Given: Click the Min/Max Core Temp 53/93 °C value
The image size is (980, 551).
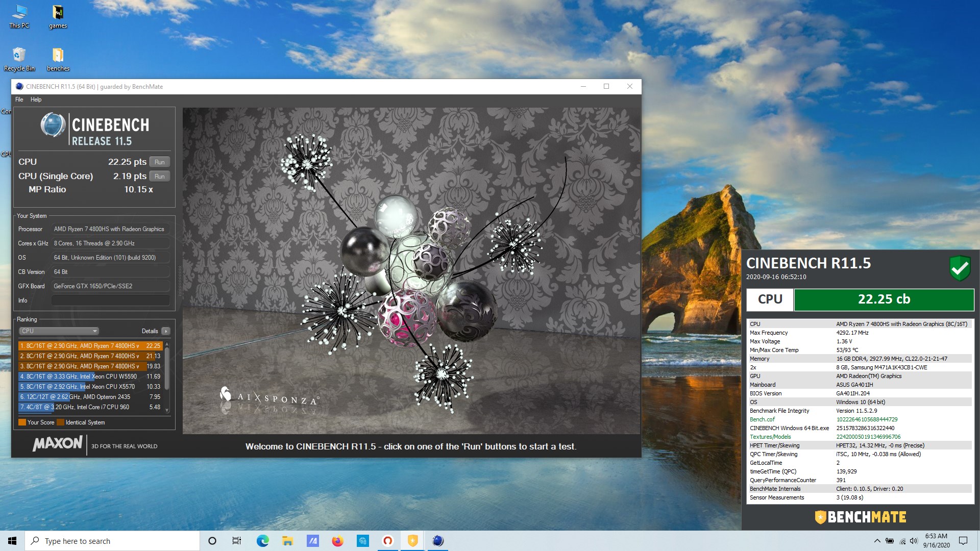Looking at the screenshot, I should point(847,350).
